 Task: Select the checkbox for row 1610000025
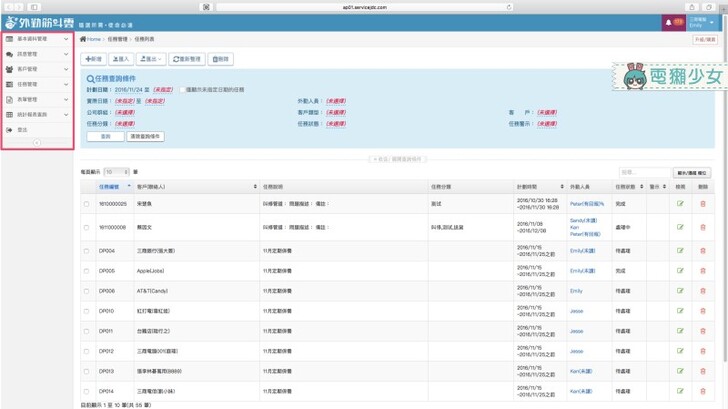pyautogui.click(x=86, y=204)
